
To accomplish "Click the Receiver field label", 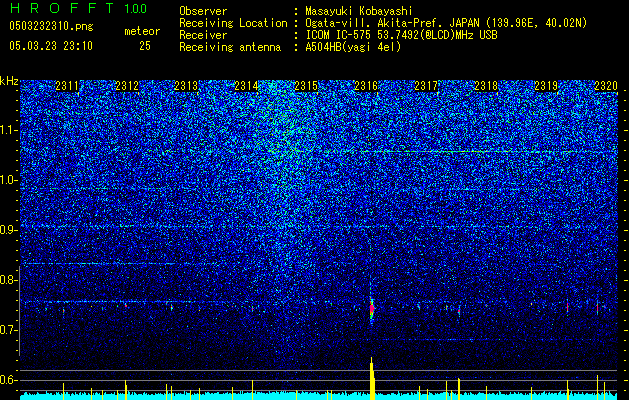I will tap(203, 35).
